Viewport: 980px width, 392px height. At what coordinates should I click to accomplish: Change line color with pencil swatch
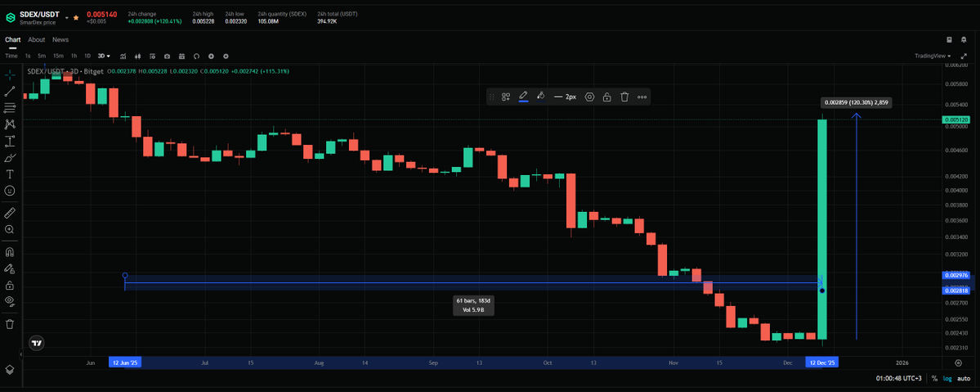[524, 97]
